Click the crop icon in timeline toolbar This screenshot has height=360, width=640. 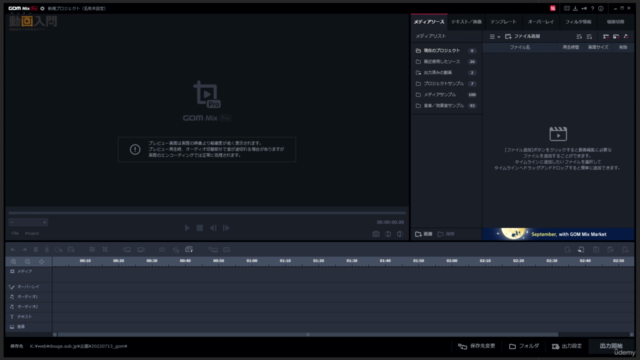click(x=105, y=249)
